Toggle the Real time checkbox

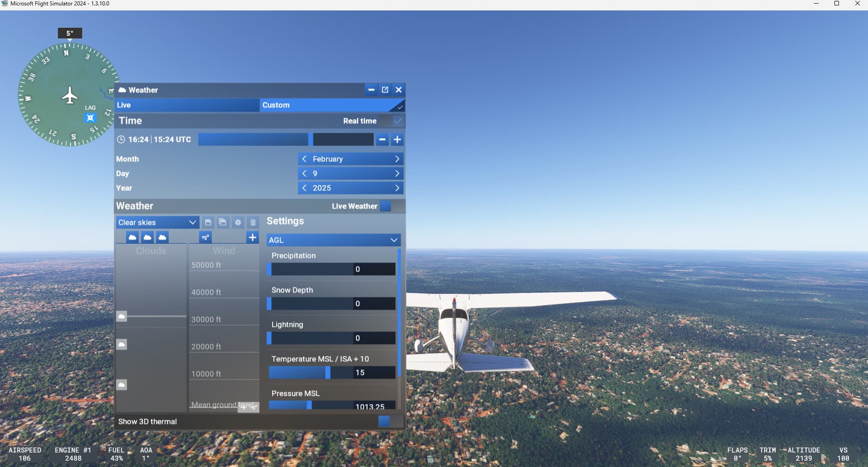coord(397,121)
